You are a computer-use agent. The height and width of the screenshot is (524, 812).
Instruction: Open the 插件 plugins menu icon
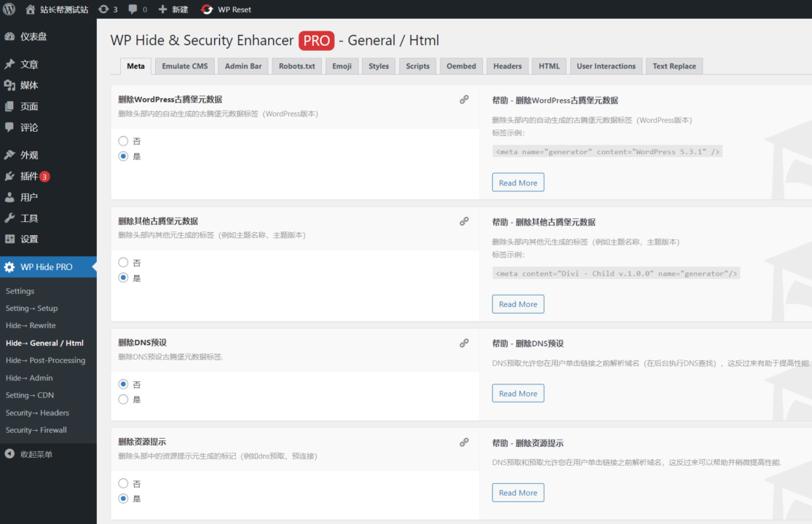pos(9,176)
